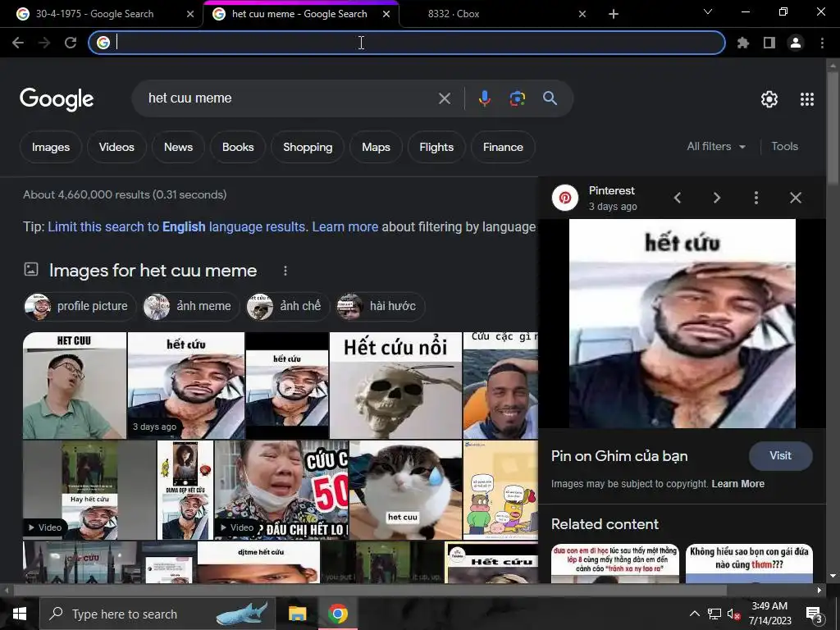Image resolution: width=840 pixels, height=630 pixels.
Task: Open options beside Images for het cuu meme
Action: tap(285, 271)
